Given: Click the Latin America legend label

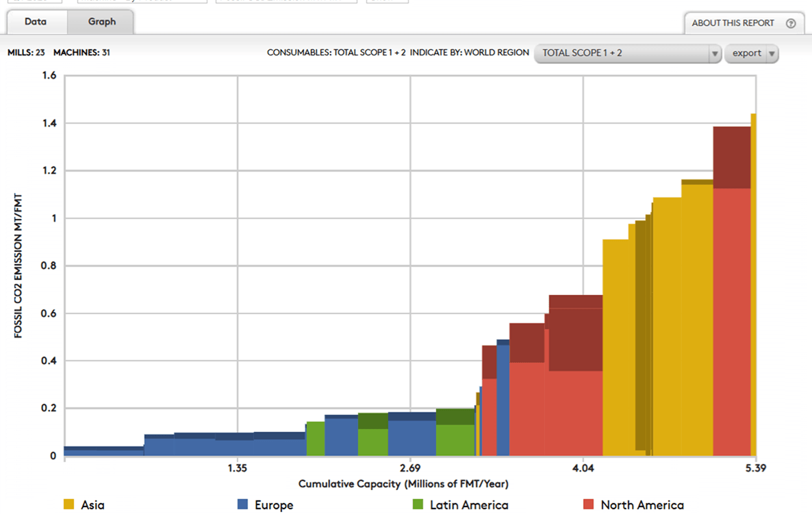Looking at the screenshot, I should [469, 505].
